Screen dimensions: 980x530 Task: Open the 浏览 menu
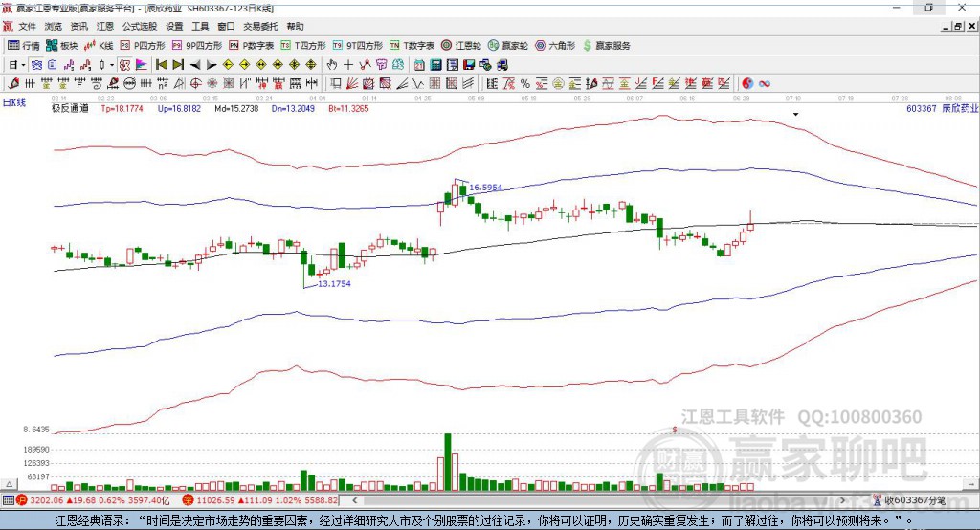54,26
